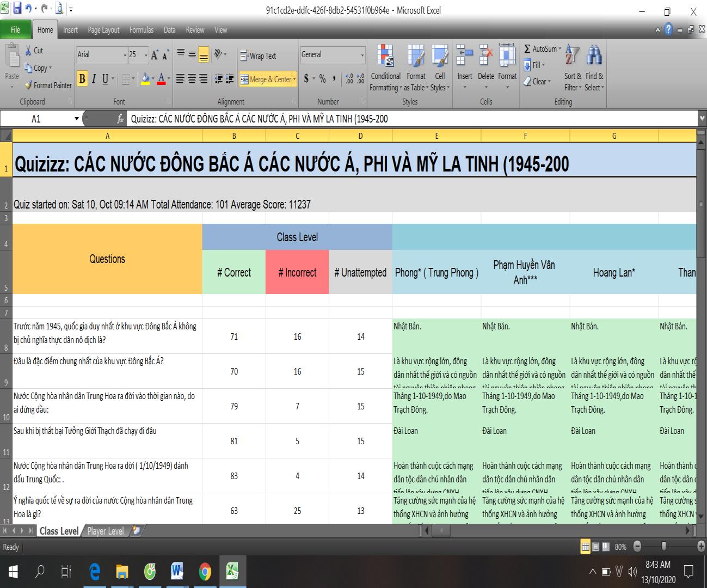Toggle Bold formatting
The image size is (707, 588).
click(x=82, y=79)
